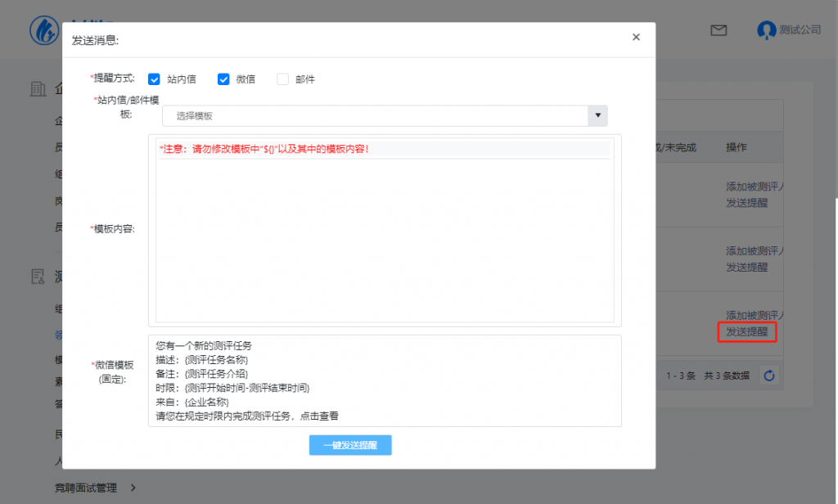Screen dimensions: 838x504
Task: Click 添加被测评人 link in the first row
Action: pos(755,187)
